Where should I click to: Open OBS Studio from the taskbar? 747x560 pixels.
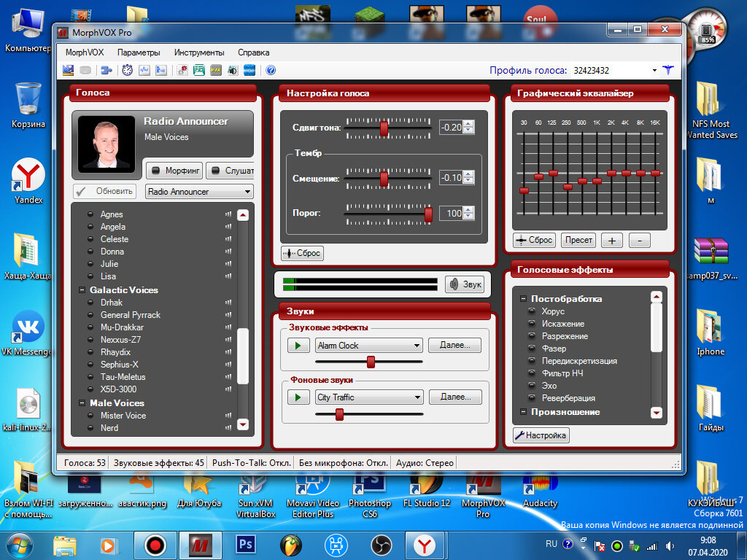click(x=381, y=545)
